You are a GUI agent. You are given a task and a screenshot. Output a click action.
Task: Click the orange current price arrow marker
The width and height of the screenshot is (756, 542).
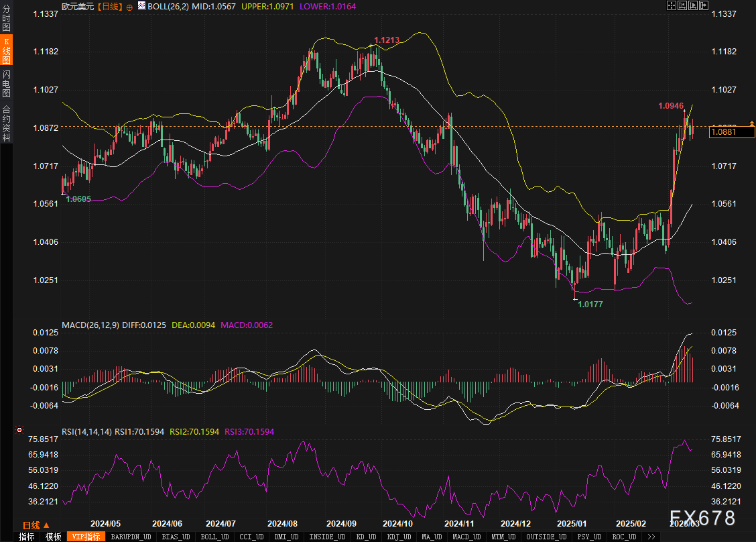[751, 123]
